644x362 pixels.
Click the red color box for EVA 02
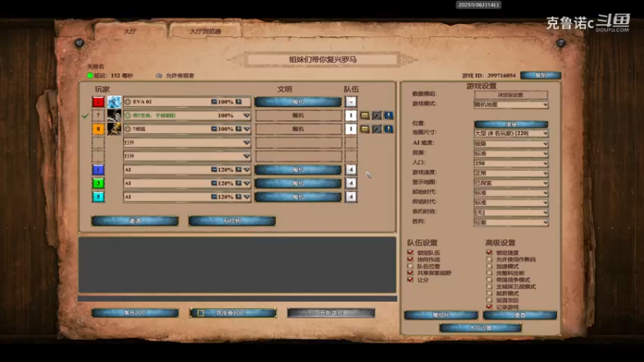click(x=98, y=101)
